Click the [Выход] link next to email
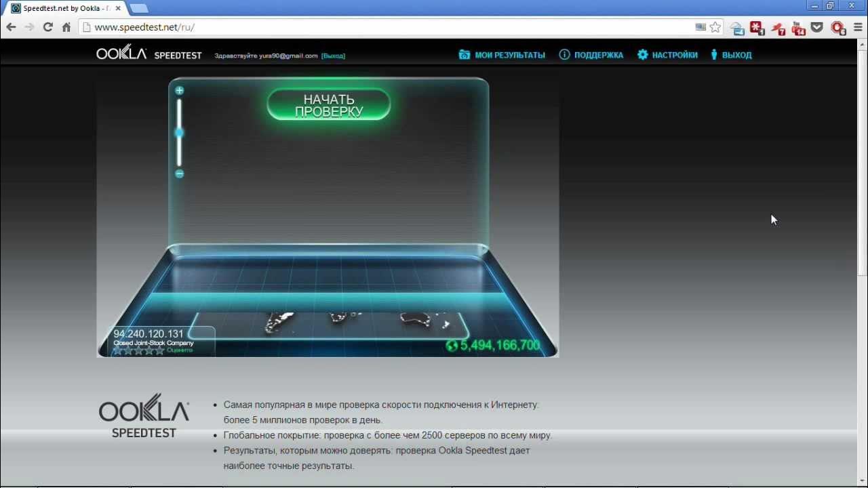This screenshot has width=868, height=488. tap(333, 56)
